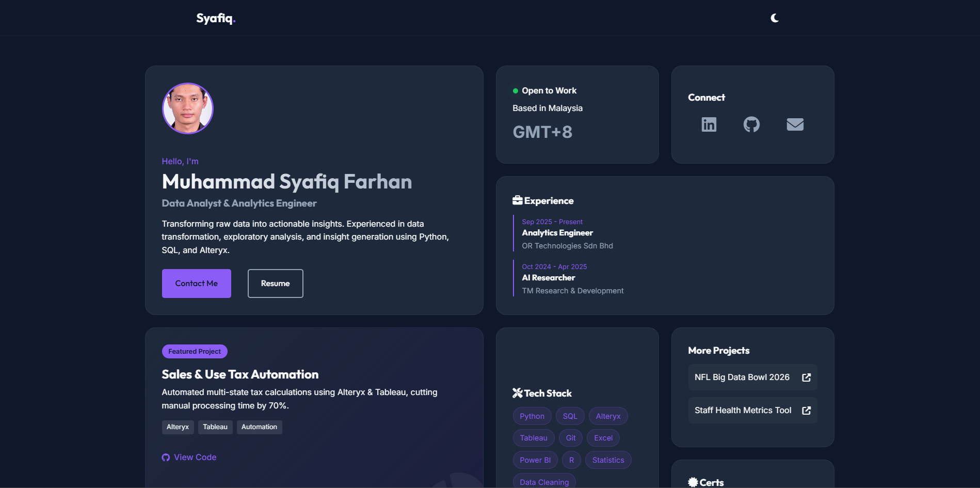The height and width of the screenshot is (488, 980).
Task: Click the Tableau tag under featured project
Action: coord(215,427)
